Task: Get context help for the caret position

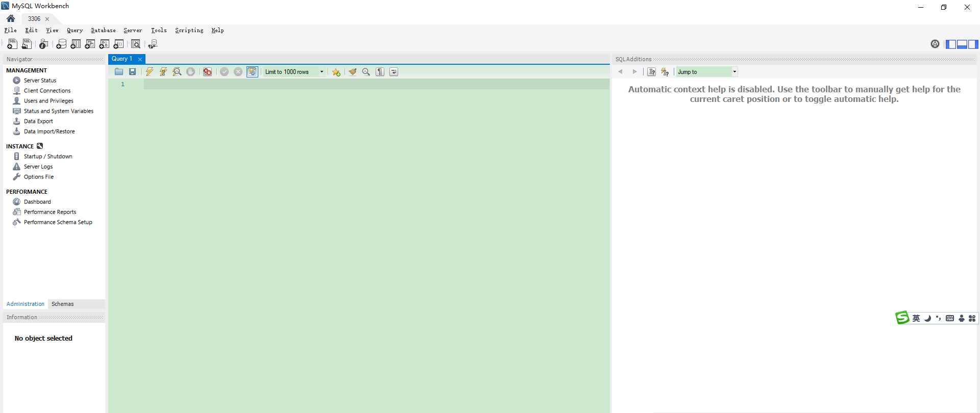Action: pos(665,72)
